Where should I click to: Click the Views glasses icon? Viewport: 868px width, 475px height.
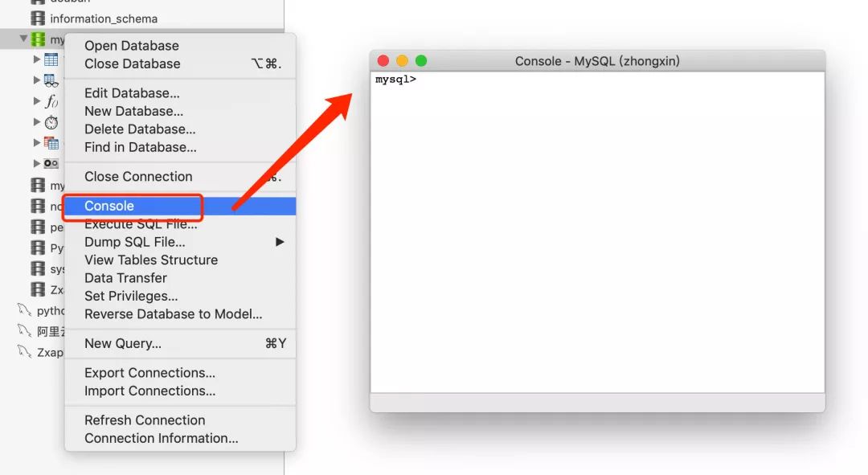point(51,80)
